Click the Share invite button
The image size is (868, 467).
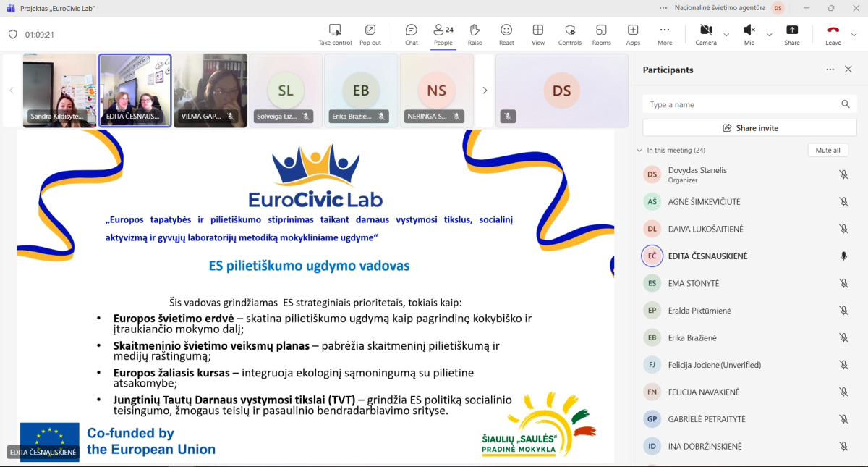click(749, 128)
